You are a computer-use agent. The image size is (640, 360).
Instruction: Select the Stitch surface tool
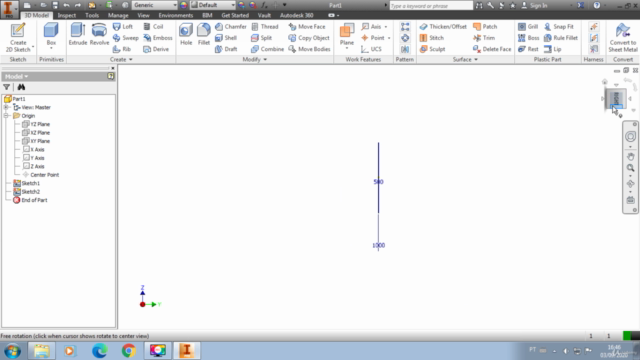431,38
